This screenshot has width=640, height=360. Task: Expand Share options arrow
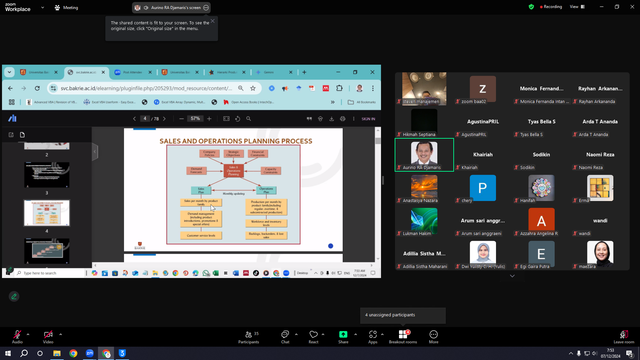(x=355, y=334)
